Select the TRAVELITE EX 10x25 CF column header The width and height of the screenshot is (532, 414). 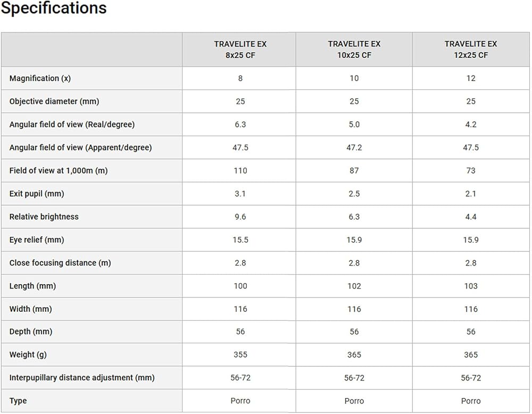click(354, 49)
